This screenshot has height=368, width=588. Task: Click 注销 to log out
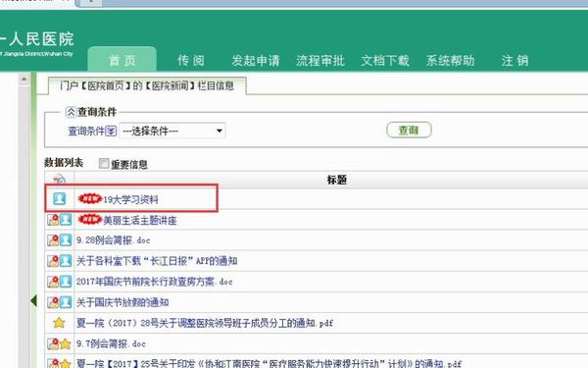point(514,61)
